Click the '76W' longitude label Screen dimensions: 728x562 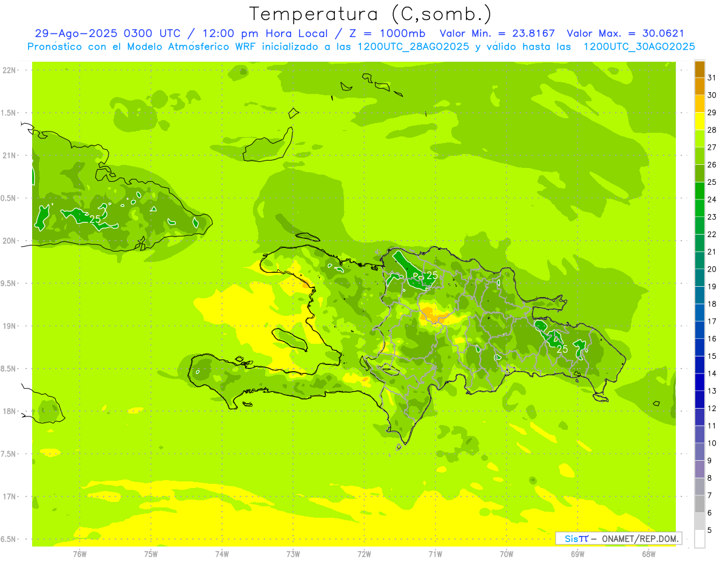pyautogui.click(x=79, y=554)
